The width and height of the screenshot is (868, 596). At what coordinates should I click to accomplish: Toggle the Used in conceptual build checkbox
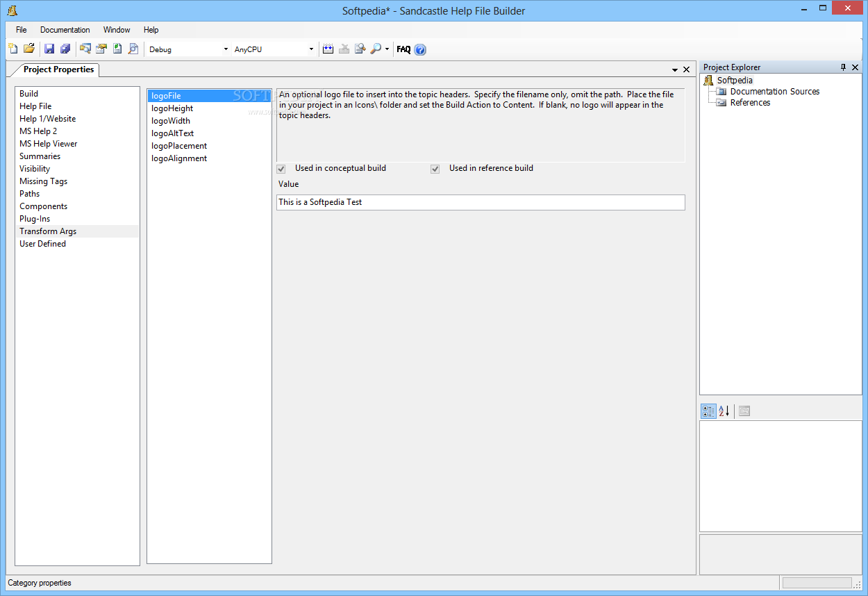pos(281,169)
